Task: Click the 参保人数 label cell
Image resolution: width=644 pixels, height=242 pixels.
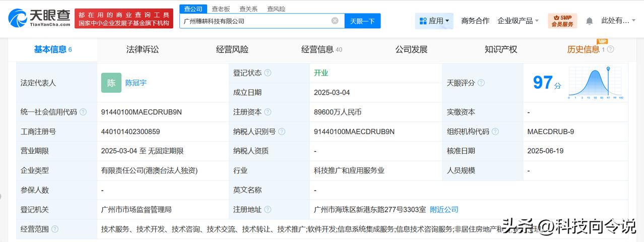Action: (57, 190)
